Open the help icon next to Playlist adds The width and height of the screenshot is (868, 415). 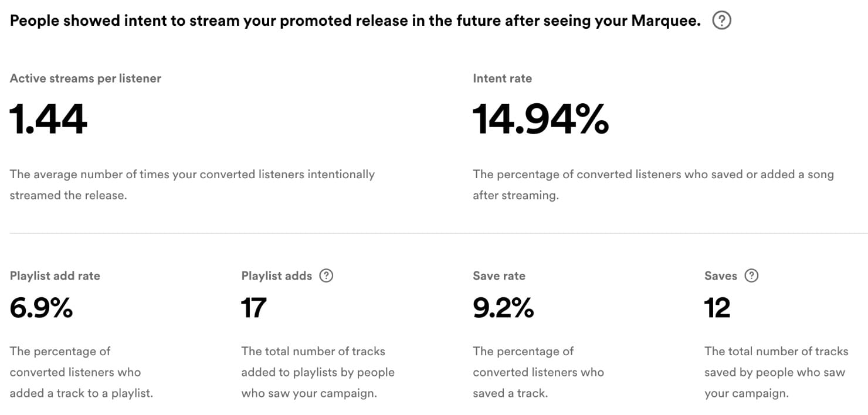tap(326, 275)
